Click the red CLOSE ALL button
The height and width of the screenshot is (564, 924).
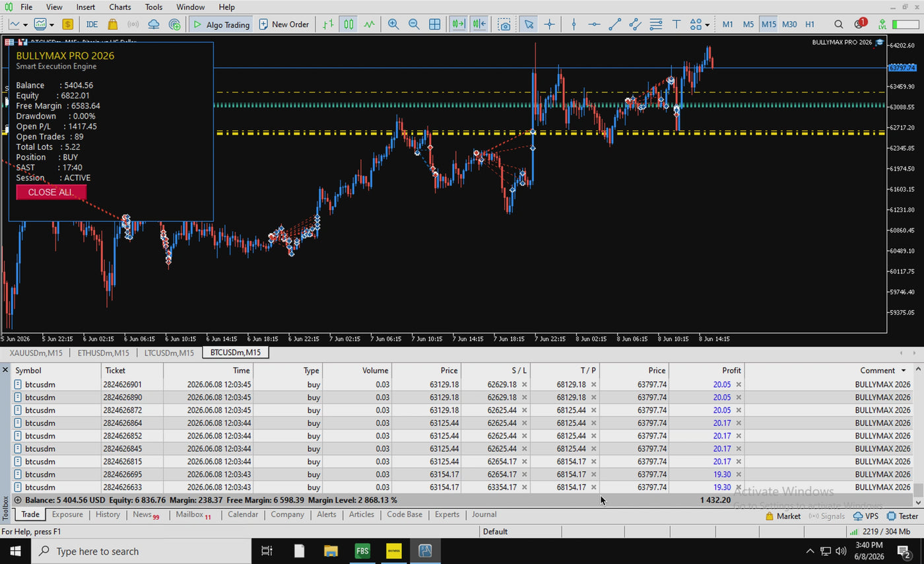click(51, 192)
